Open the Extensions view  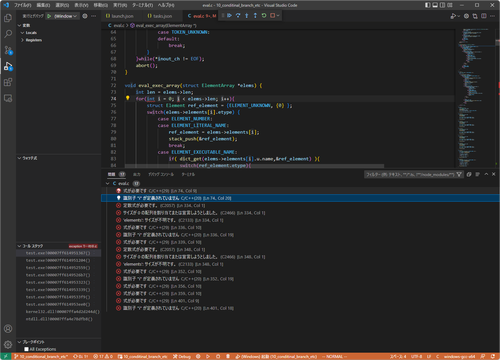8,82
